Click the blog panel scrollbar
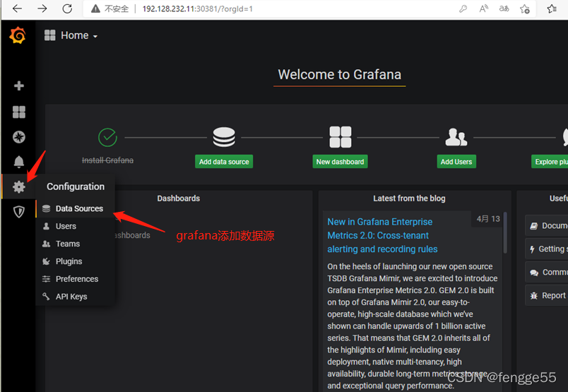The width and height of the screenshot is (568, 392). (505, 232)
